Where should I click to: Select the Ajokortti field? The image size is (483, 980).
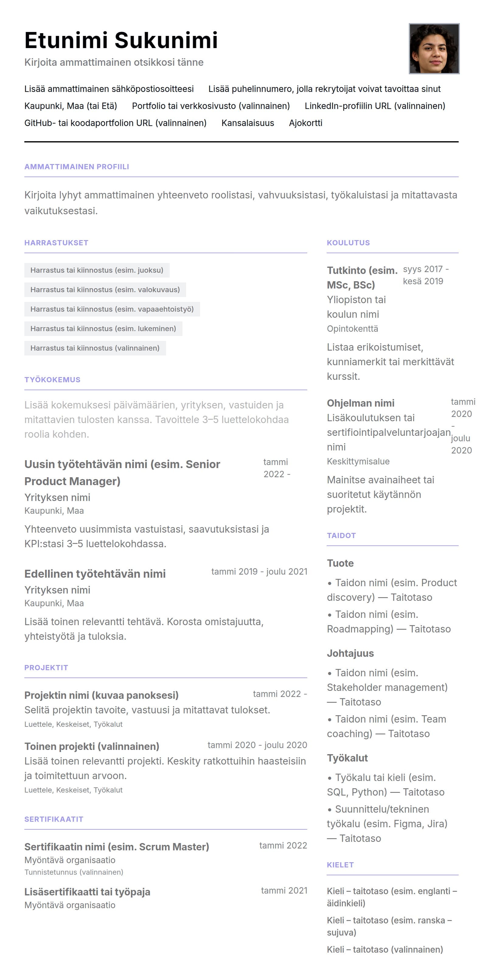(x=305, y=123)
